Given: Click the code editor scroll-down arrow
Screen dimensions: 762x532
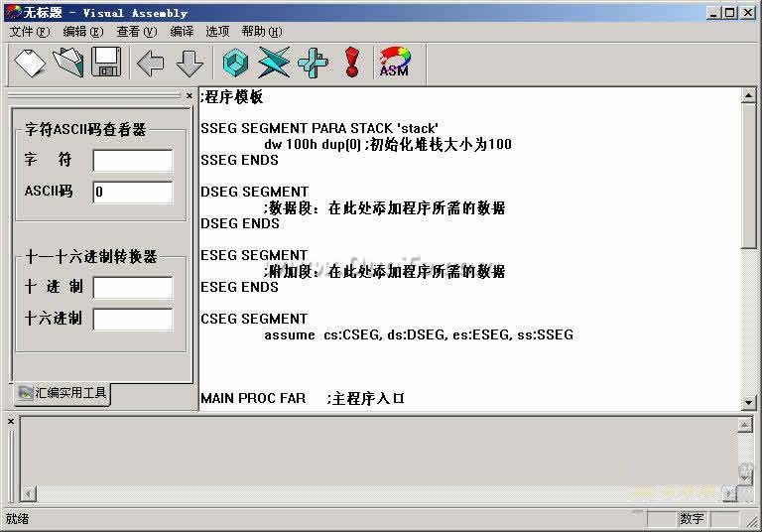Looking at the screenshot, I should tap(749, 402).
